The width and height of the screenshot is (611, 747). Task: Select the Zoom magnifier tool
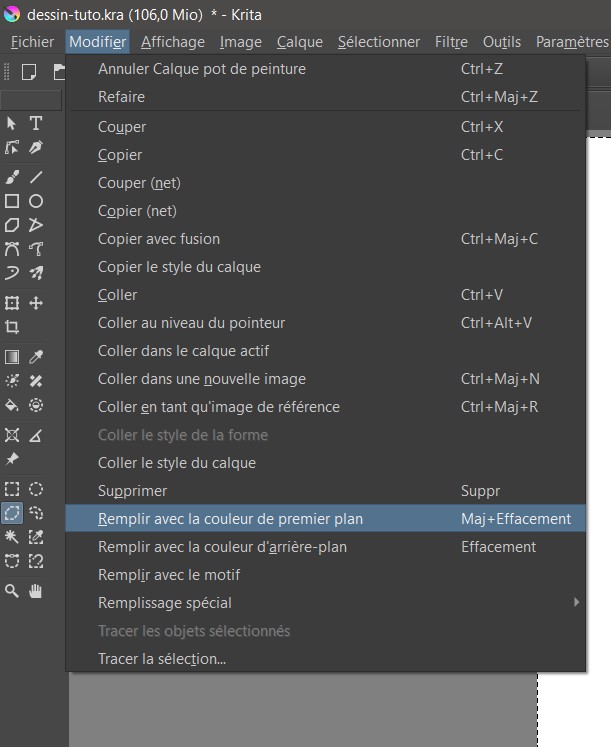[12, 591]
